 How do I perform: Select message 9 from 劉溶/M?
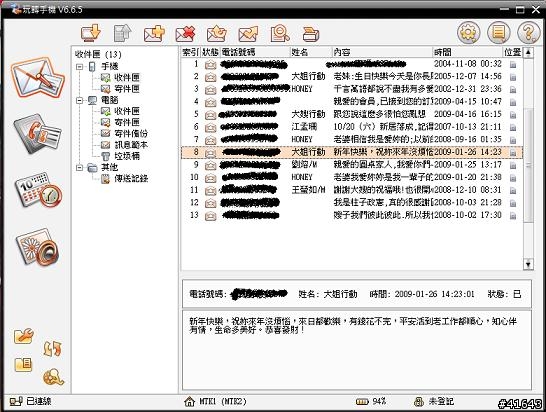tap(352, 165)
